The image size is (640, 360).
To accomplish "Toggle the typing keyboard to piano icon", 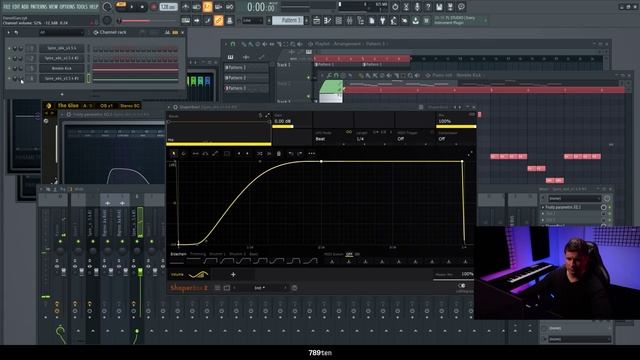I will 185,20.
